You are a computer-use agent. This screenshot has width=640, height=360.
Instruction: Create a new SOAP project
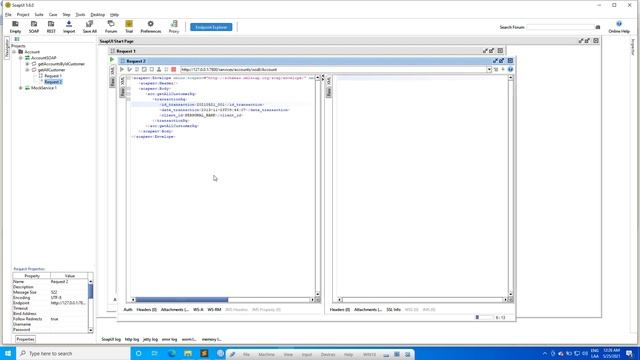tap(34, 27)
